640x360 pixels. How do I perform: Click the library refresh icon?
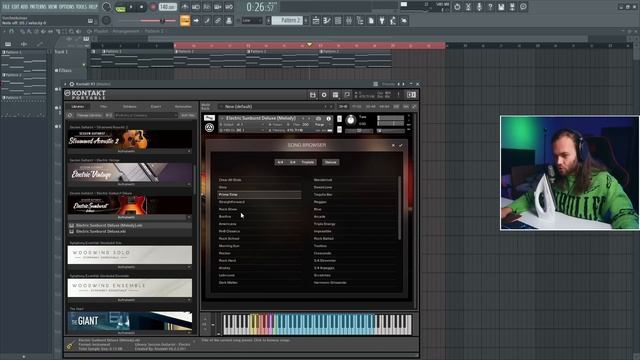click(70, 116)
